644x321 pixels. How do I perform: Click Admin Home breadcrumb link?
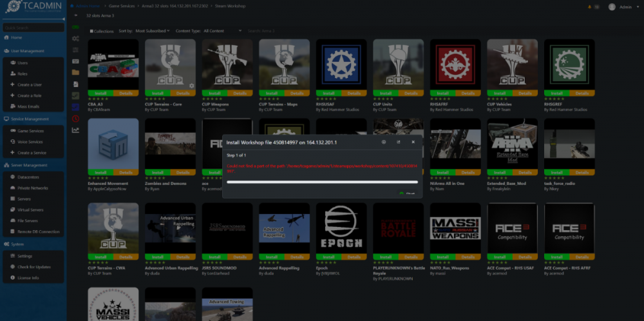(88, 6)
